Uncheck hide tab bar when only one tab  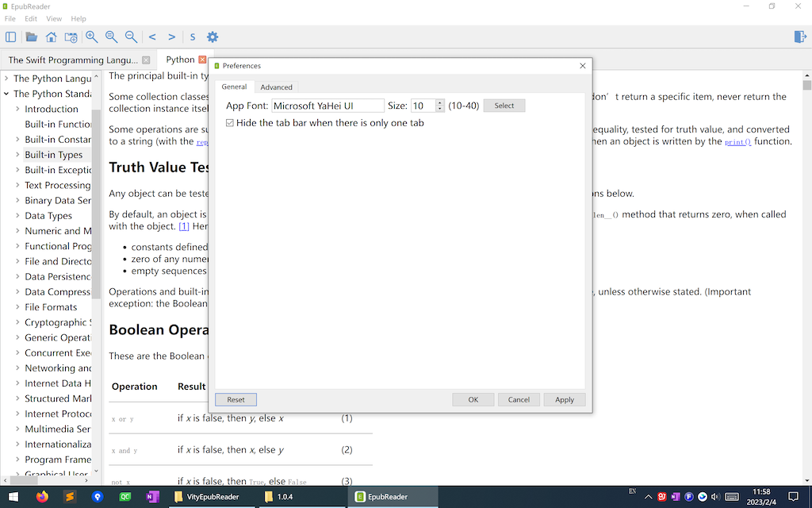[x=229, y=123]
